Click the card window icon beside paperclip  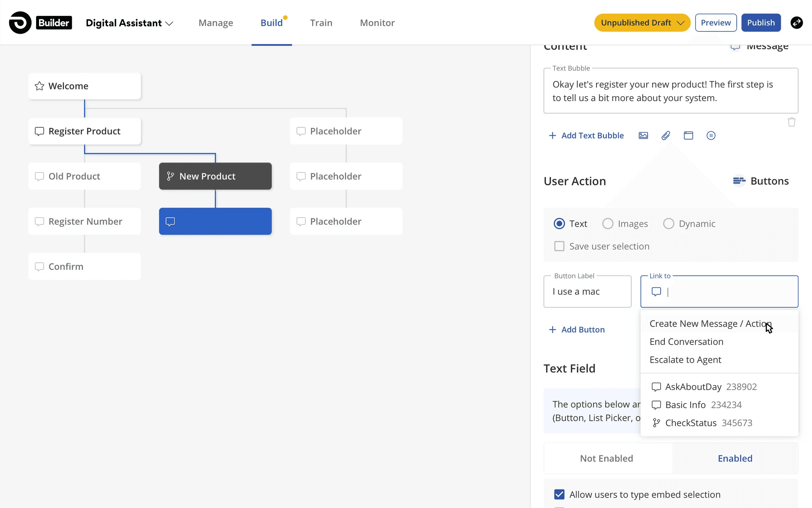coord(688,136)
